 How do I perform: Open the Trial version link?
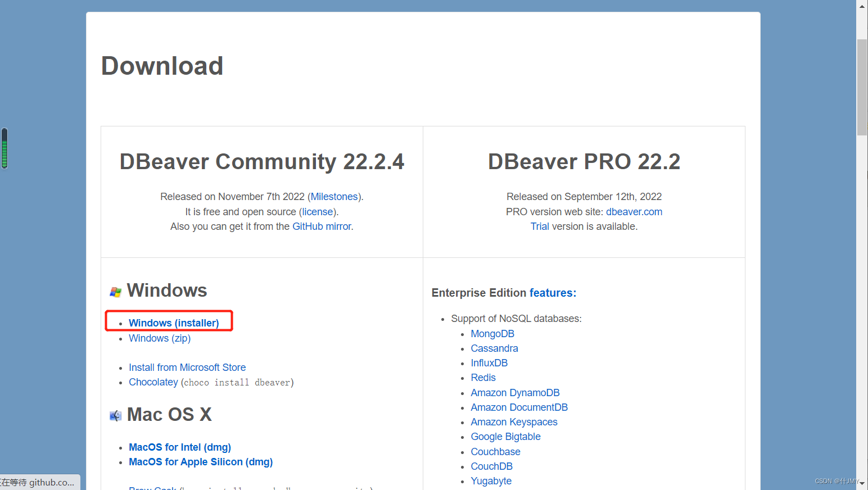coord(539,226)
